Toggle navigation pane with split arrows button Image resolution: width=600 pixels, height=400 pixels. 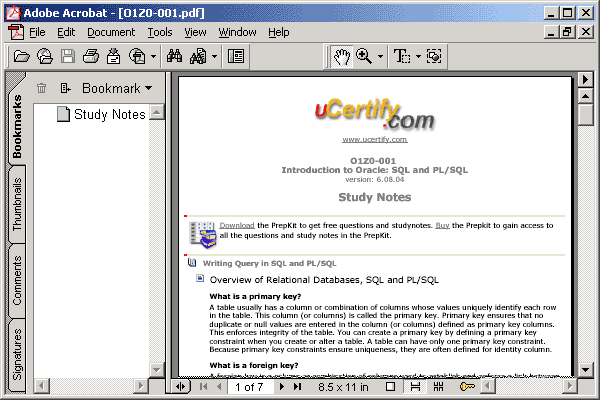[181, 387]
